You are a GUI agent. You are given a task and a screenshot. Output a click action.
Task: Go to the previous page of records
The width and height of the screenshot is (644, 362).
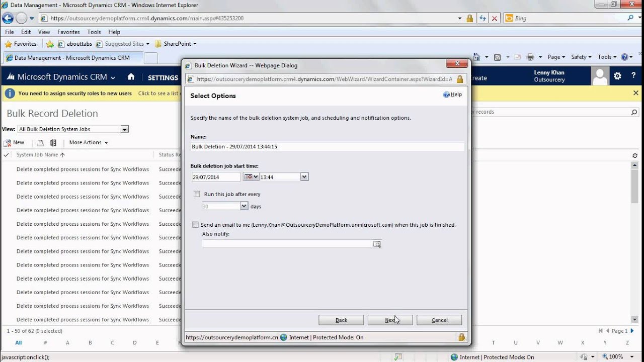coord(608,331)
